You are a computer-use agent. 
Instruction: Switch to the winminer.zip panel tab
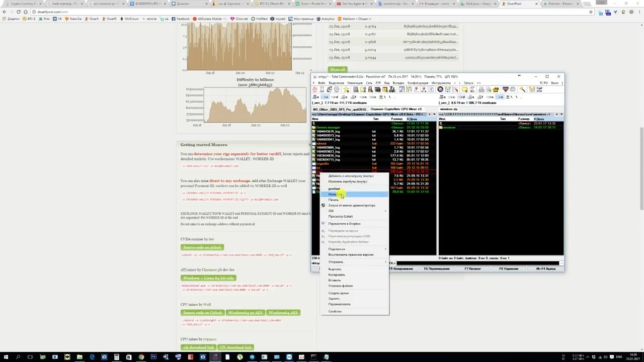(x=449, y=109)
